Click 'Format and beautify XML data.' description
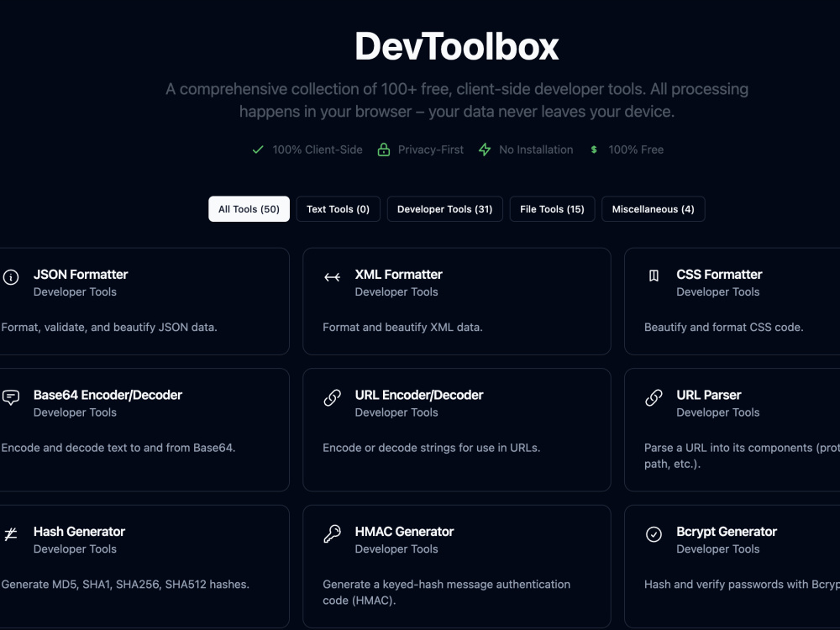This screenshot has height=630, width=840. click(402, 327)
